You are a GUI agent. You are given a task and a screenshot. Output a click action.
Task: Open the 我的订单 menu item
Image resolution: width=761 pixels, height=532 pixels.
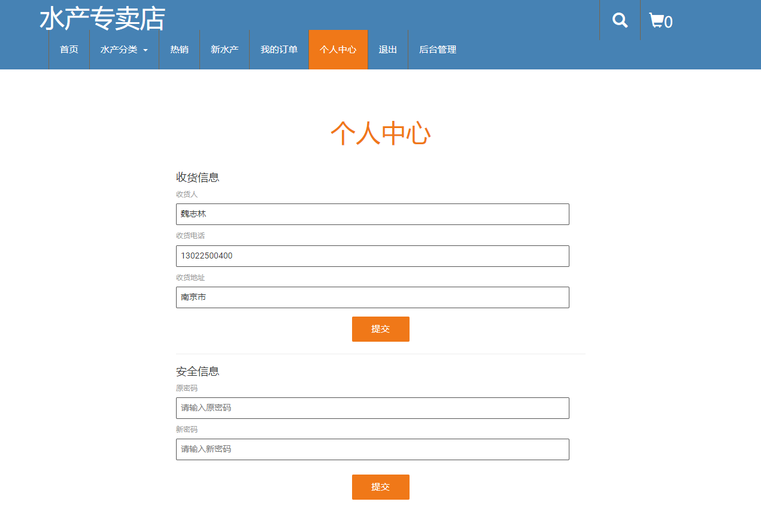coord(279,50)
